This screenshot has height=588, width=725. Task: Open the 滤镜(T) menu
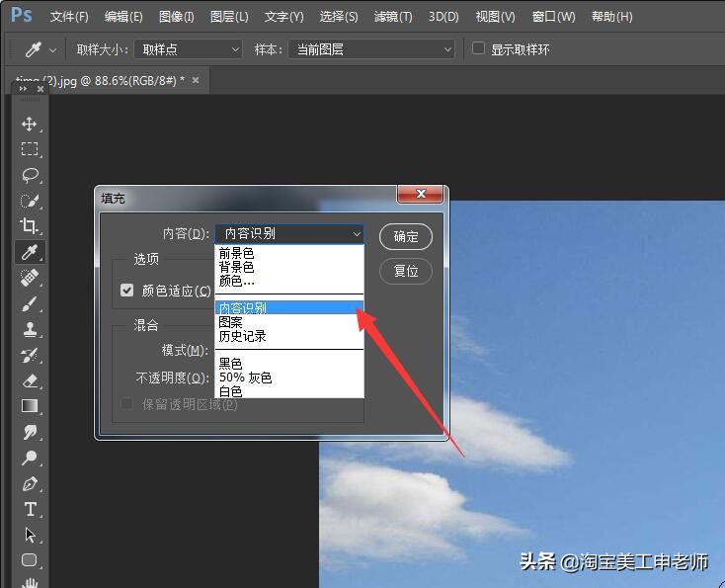click(x=393, y=17)
